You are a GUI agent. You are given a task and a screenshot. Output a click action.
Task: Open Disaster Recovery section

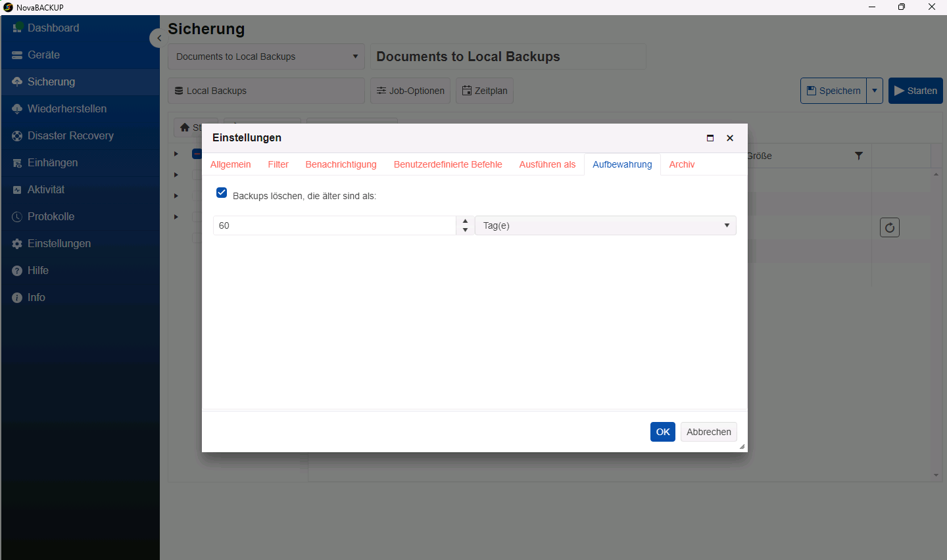[80, 135]
